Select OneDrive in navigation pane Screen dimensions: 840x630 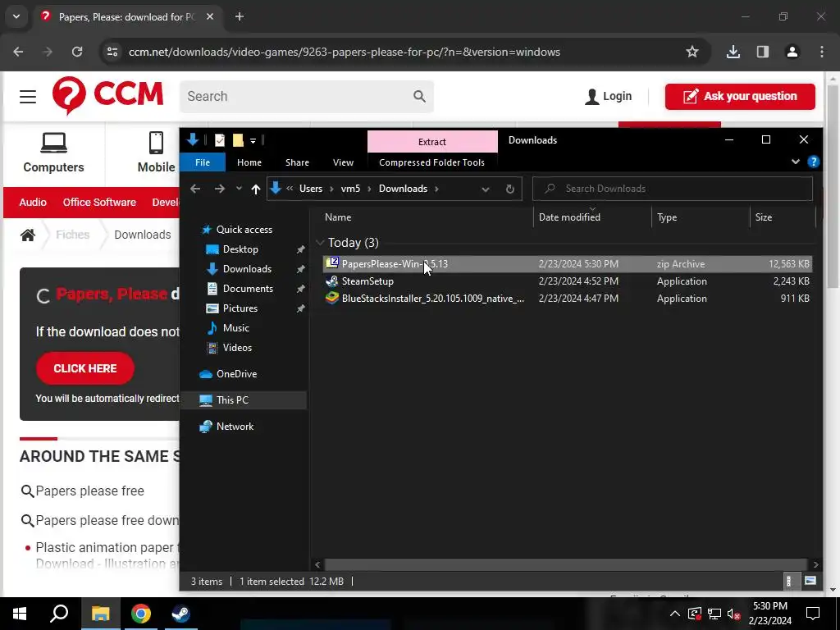click(x=235, y=374)
